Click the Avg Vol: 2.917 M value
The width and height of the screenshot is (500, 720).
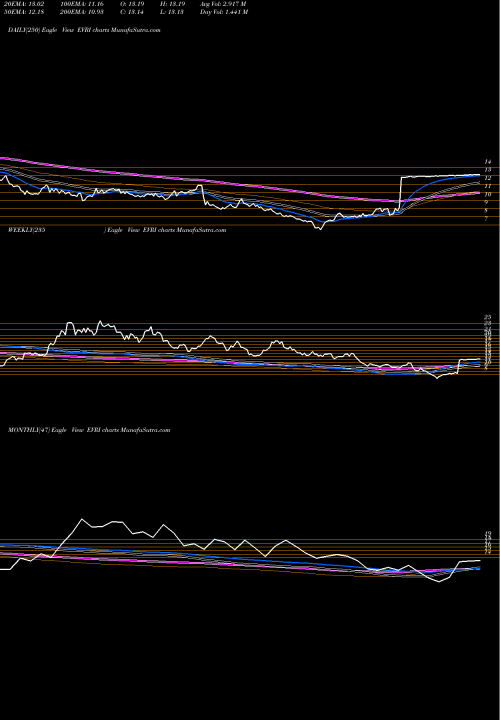(223, 4)
